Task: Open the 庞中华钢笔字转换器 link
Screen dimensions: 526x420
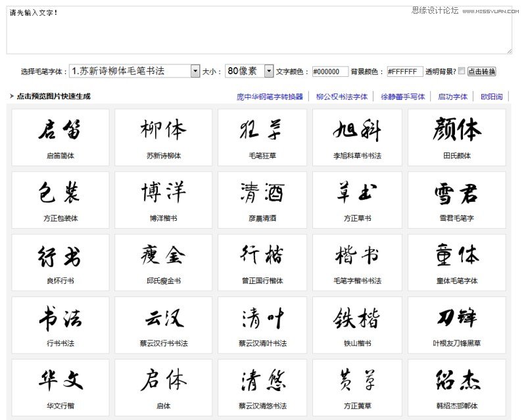Action: [270, 97]
